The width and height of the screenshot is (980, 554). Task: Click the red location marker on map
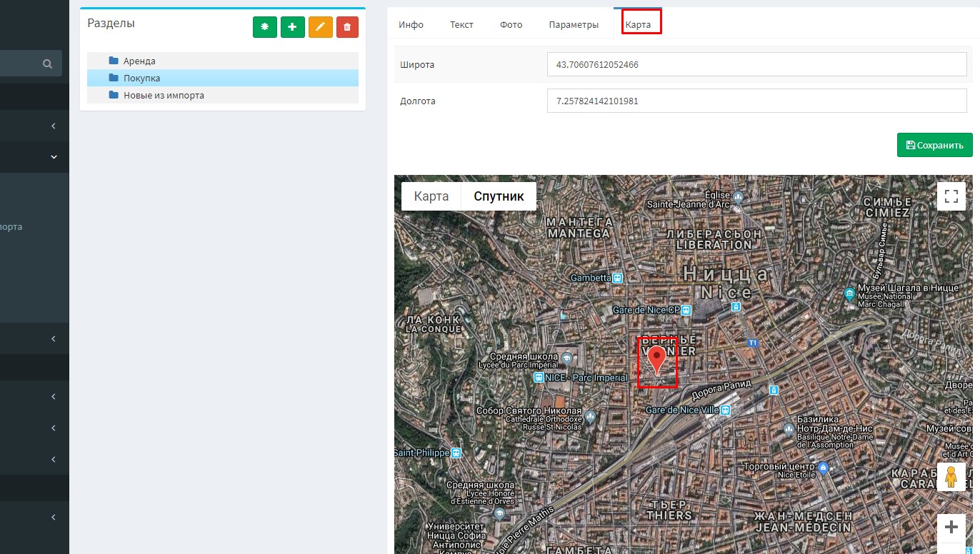(x=656, y=359)
